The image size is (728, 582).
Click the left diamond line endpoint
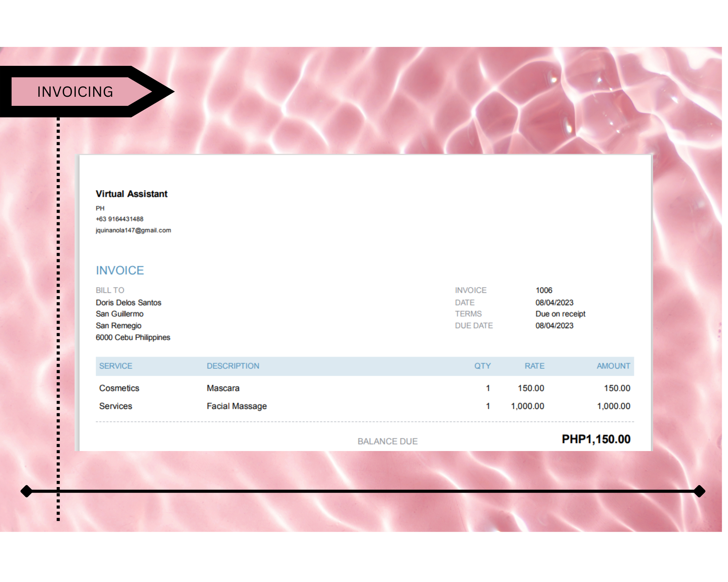point(27,491)
